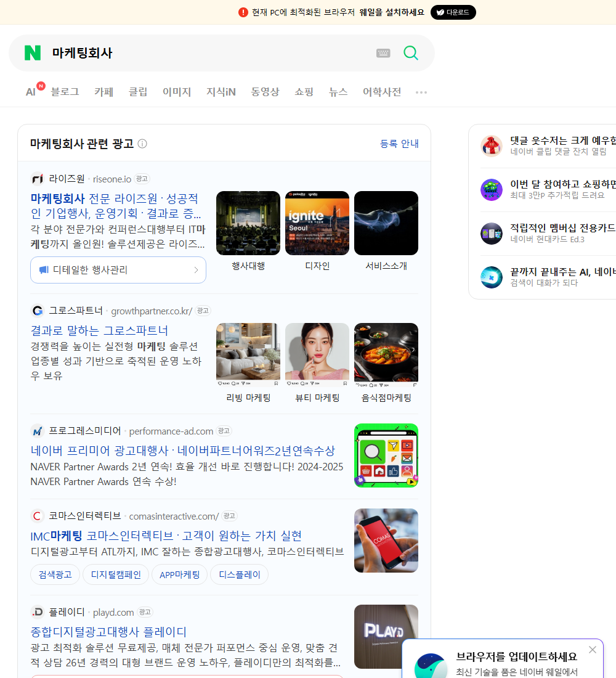Open 결과로 말하는 그로스파트너 ad title

point(99,331)
